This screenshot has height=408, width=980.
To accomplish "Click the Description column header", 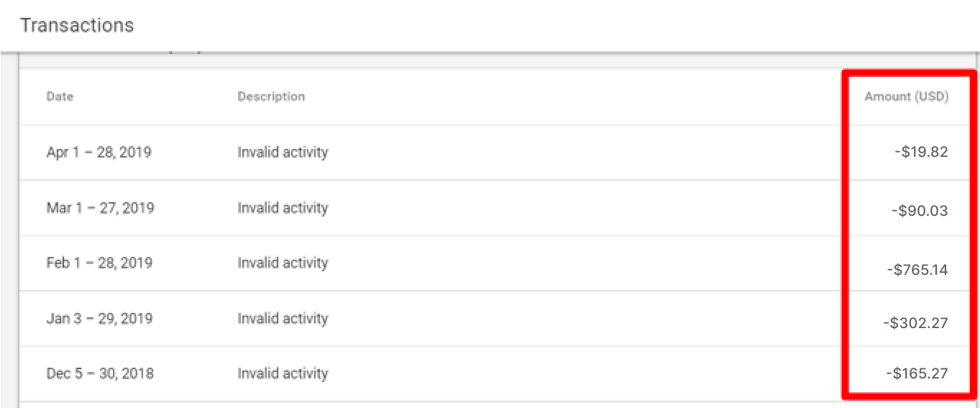I will point(271,96).
